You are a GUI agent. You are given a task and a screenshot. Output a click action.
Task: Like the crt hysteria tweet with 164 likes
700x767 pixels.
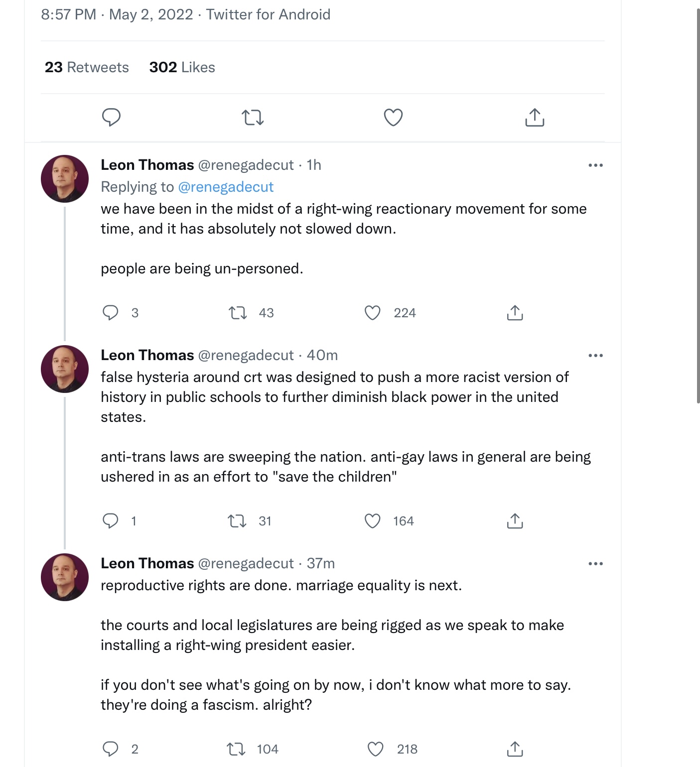(x=373, y=521)
